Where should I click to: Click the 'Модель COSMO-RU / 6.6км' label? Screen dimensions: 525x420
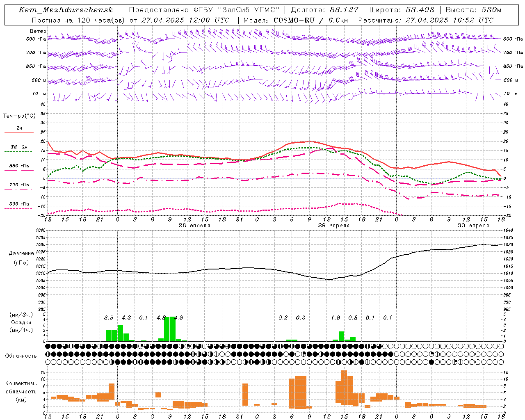(296, 20)
